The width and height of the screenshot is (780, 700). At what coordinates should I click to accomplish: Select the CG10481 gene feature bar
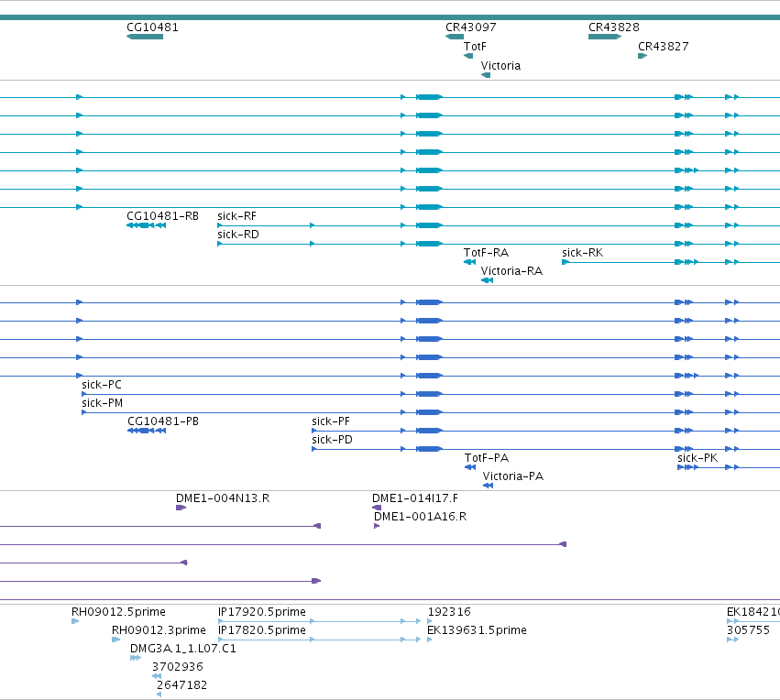[145, 37]
